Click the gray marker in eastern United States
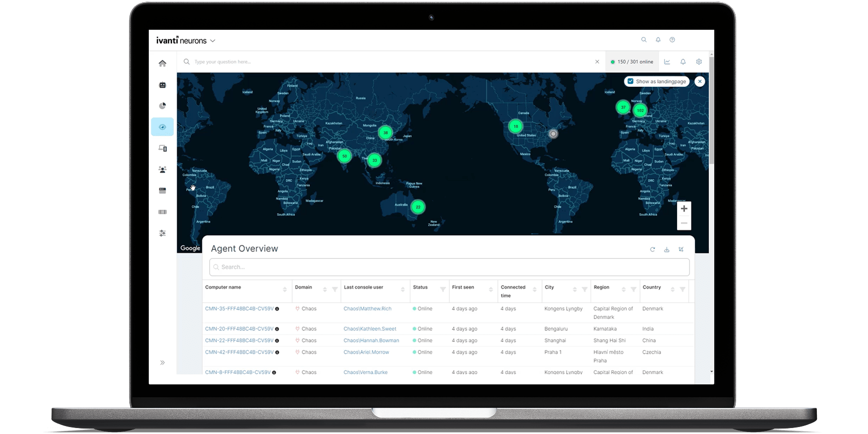The image size is (868, 434). click(x=553, y=133)
